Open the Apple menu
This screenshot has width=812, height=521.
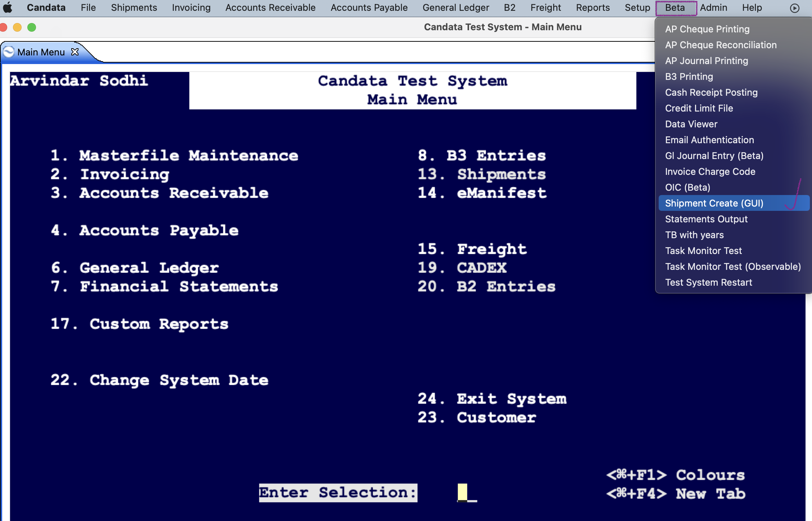pos(8,8)
